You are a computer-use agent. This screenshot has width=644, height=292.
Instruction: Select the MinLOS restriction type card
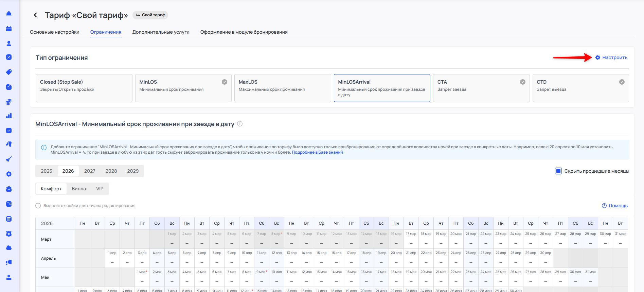[x=183, y=88]
